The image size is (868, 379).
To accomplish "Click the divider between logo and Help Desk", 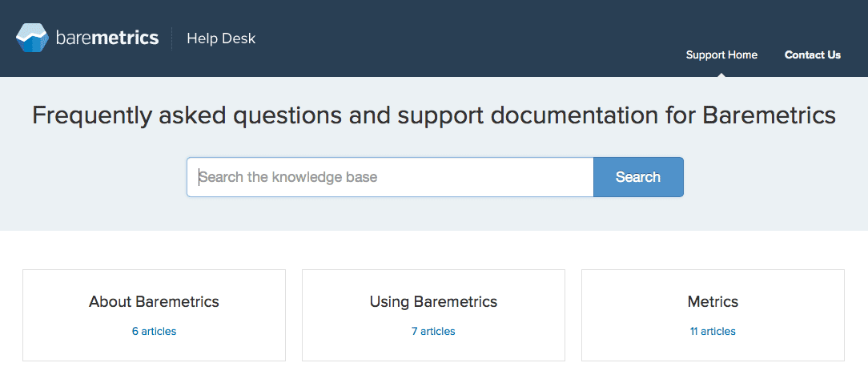I will point(172,38).
